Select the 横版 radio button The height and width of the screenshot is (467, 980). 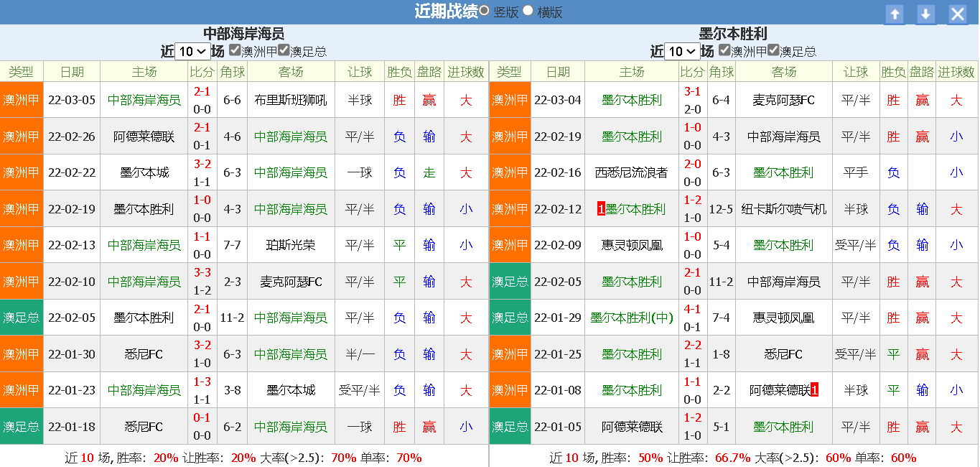528,11
